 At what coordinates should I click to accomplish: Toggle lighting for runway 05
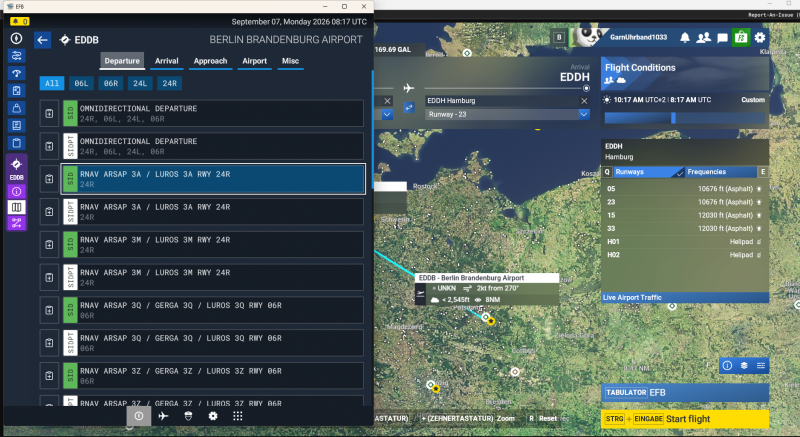(x=759, y=189)
